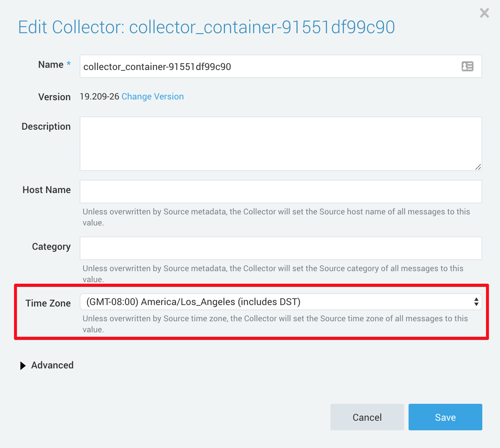Close the Edit Collector dialog with X
This screenshot has width=500, height=448.
point(484,13)
